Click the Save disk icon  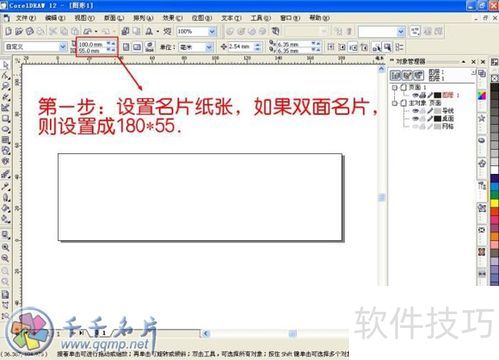coord(30,31)
